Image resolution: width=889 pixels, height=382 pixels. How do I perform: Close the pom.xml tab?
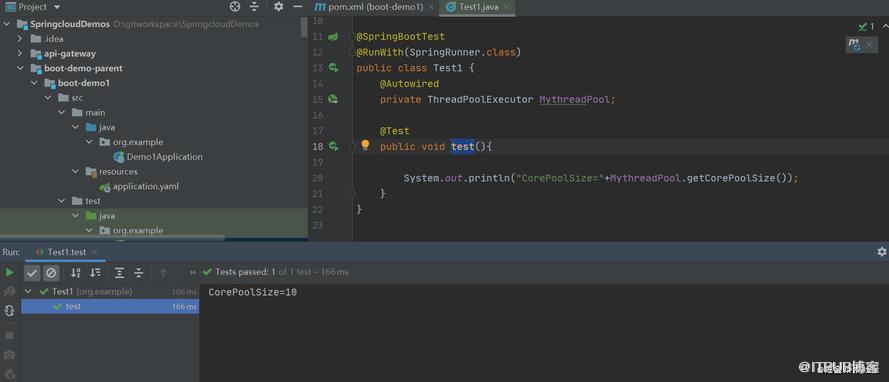[431, 8]
